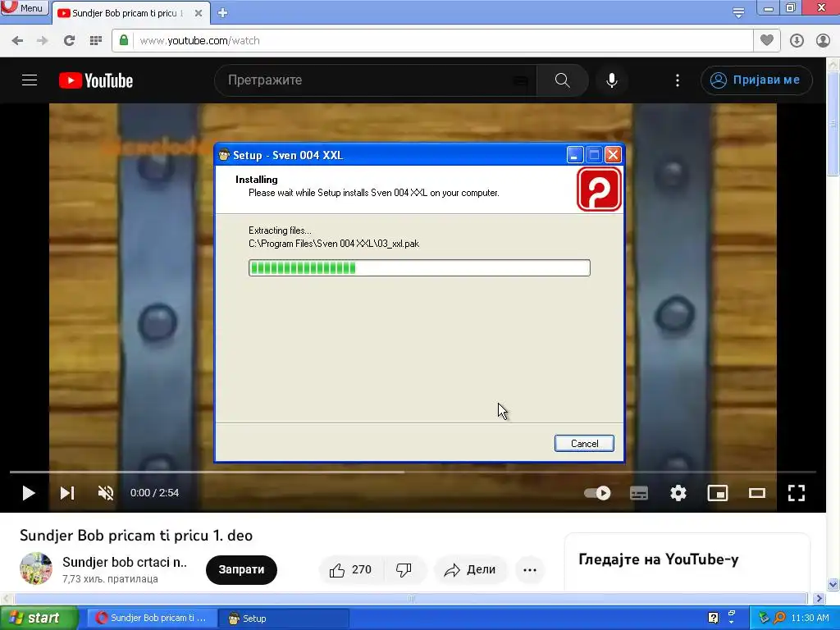This screenshot has height=630, width=840.
Task: Open YouTube settings three-dot menu
Action: click(x=678, y=80)
